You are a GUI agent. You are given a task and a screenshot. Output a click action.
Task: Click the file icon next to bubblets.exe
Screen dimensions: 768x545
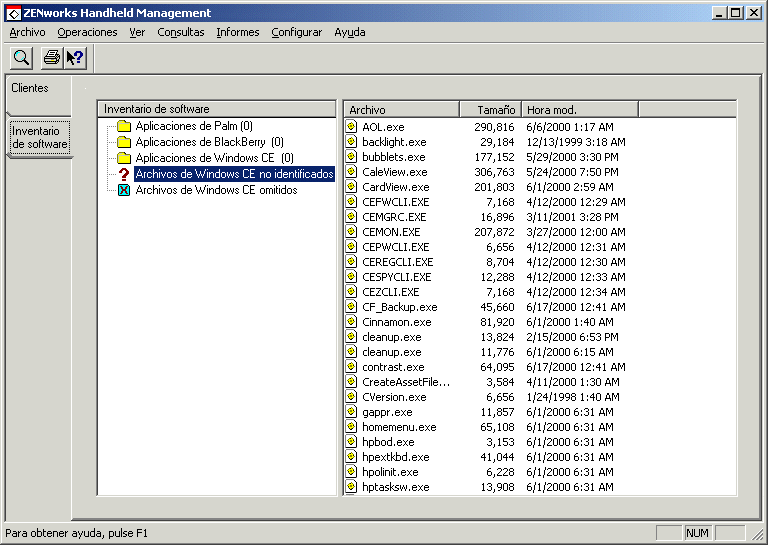(351, 157)
